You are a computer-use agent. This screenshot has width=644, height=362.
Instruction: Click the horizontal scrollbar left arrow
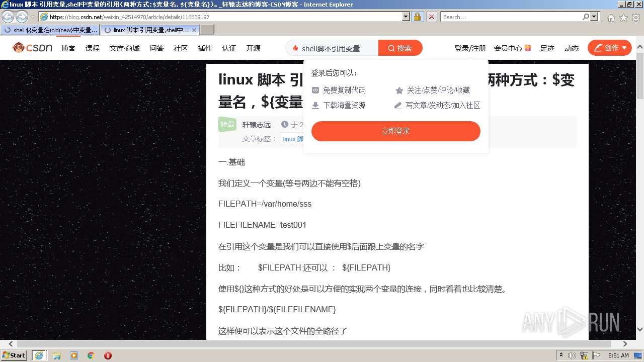(x=11, y=344)
